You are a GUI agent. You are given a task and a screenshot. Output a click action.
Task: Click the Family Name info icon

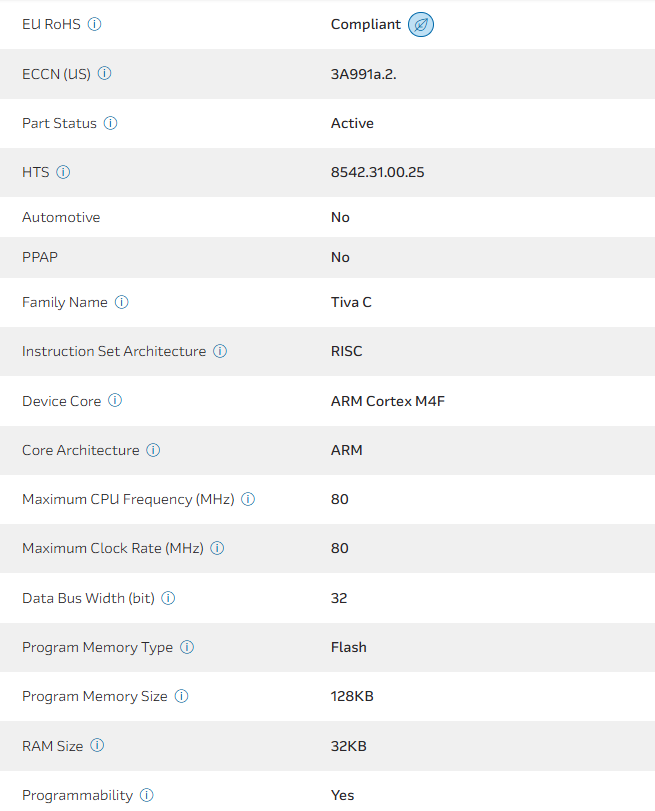point(122,302)
